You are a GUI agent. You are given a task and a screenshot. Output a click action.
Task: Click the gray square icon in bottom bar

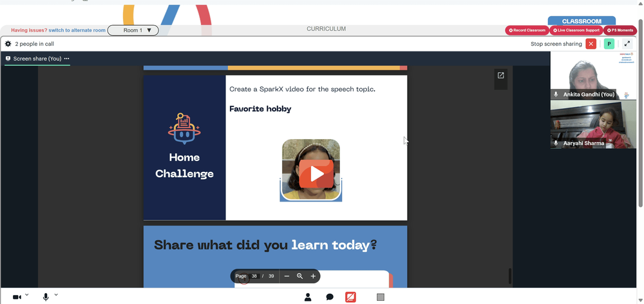(x=381, y=297)
